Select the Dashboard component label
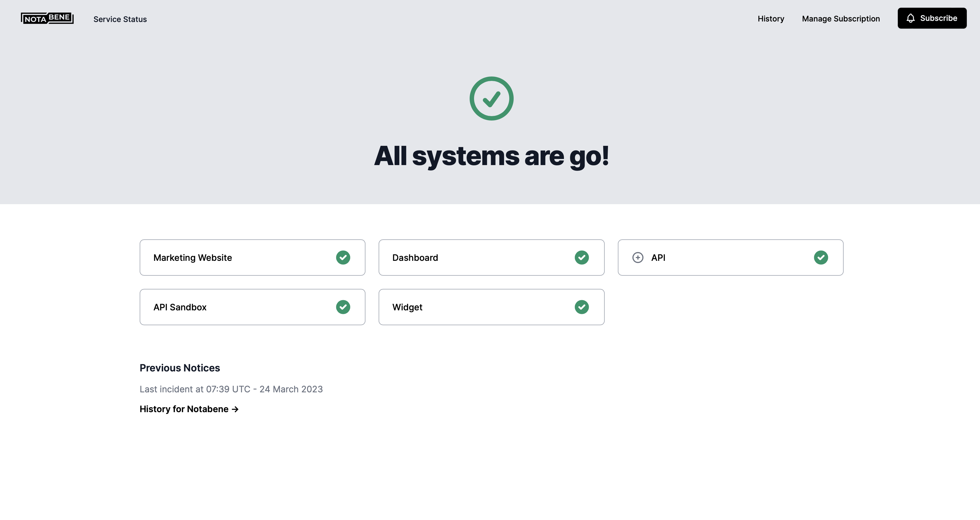 pyautogui.click(x=415, y=258)
